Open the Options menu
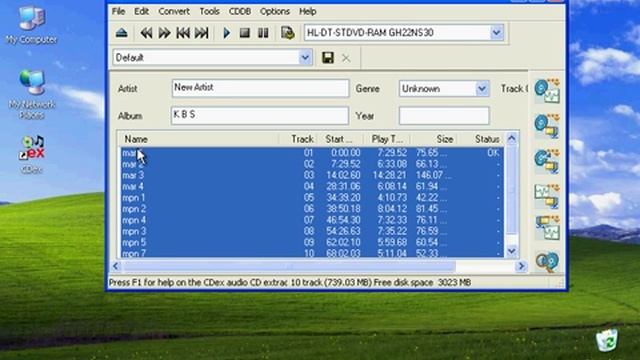Image resolution: width=640 pixels, height=360 pixels. (x=275, y=11)
